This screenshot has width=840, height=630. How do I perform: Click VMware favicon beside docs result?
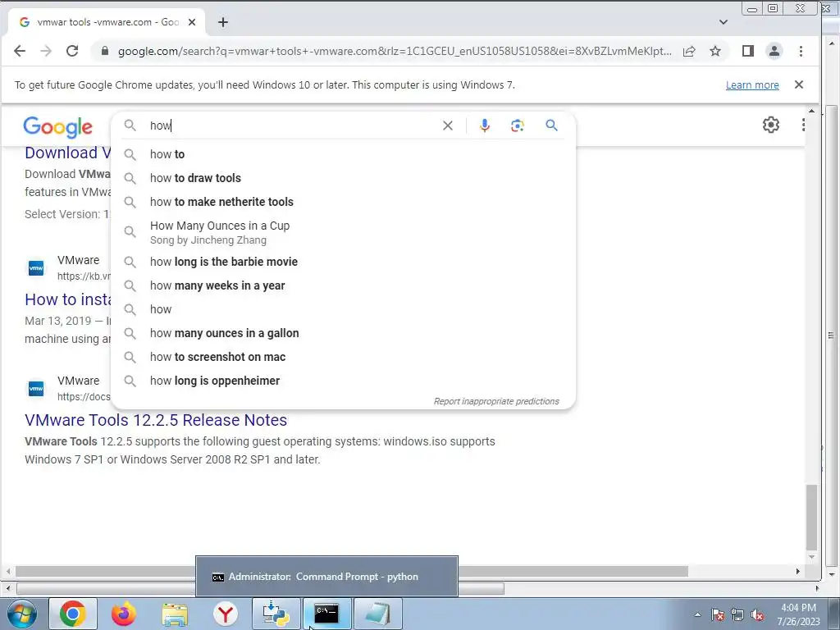[36, 388]
